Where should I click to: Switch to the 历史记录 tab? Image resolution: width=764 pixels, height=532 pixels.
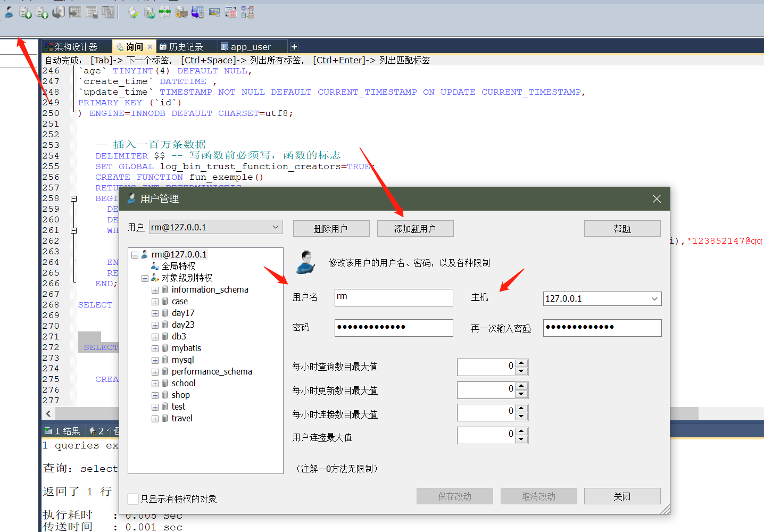coord(186,47)
